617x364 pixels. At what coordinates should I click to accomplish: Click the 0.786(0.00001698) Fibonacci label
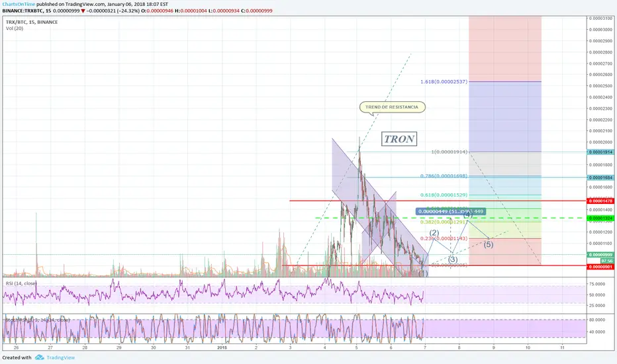(x=444, y=176)
